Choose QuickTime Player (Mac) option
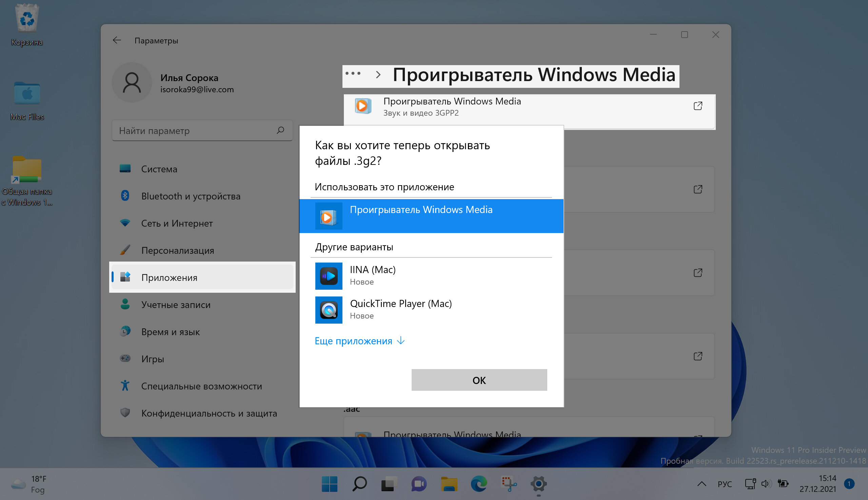Image resolution: width=868 pixels, height=500 pixels. [431, 310]
